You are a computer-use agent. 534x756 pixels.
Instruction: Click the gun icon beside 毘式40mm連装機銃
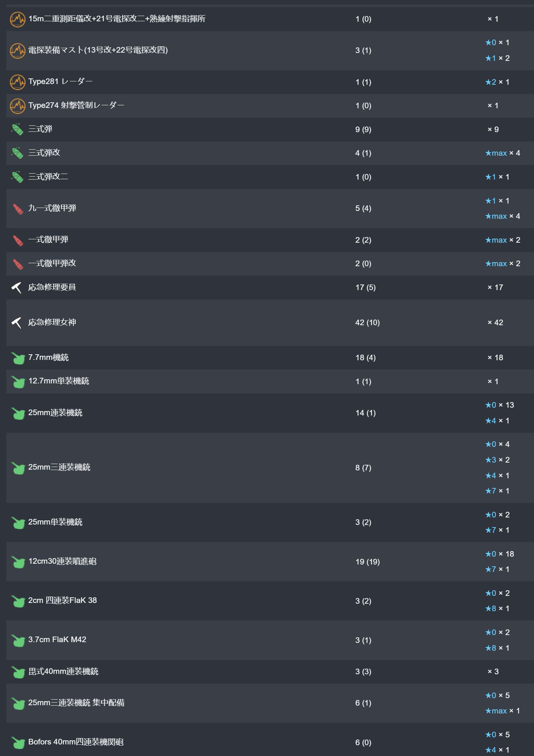[x=18, y=672]
